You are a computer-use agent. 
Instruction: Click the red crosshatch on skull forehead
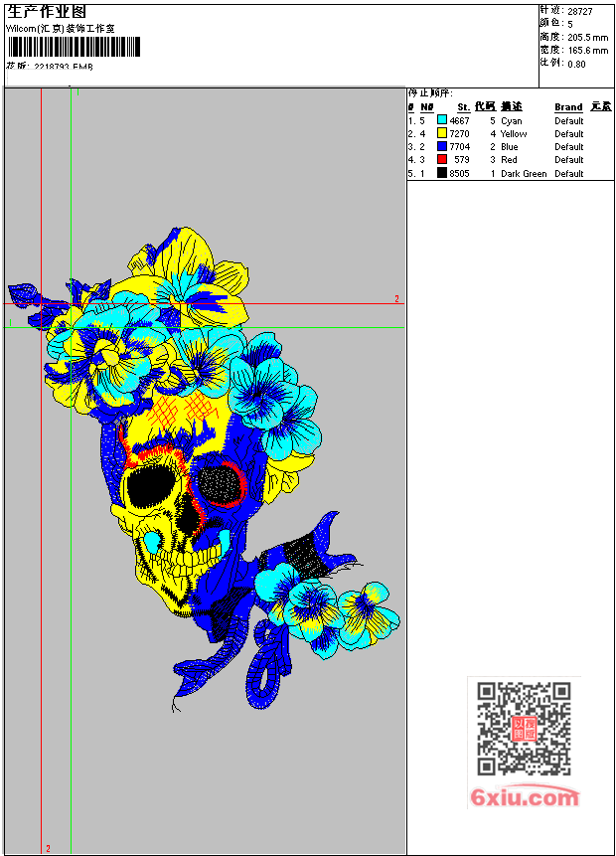(183, 411)
